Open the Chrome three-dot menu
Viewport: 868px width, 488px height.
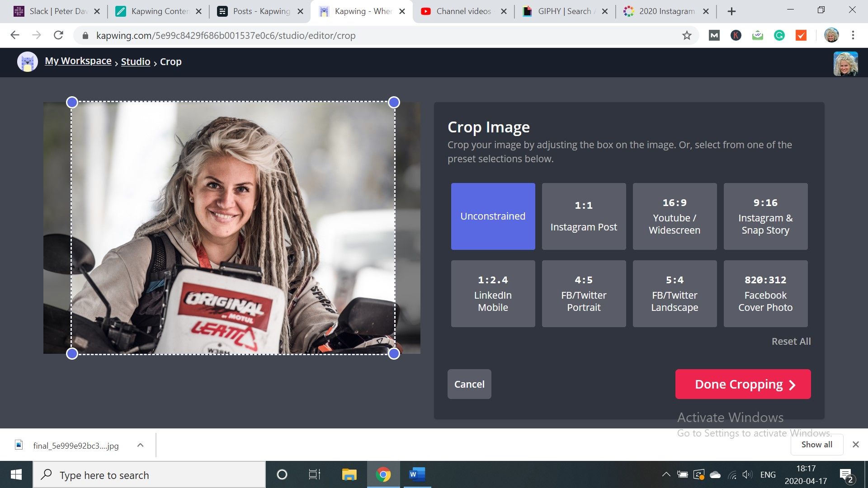(x=853, y=35)
